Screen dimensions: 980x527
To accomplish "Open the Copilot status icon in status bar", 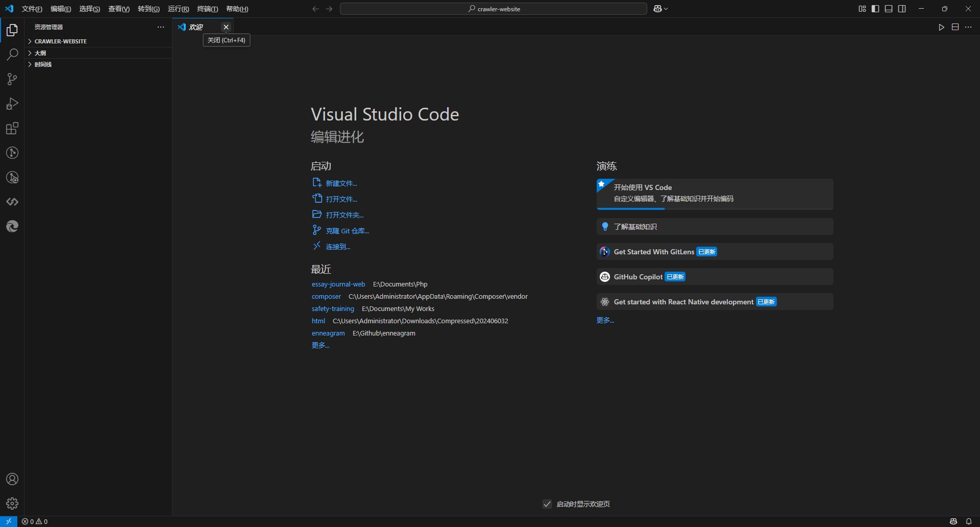I will click(953, 521).
